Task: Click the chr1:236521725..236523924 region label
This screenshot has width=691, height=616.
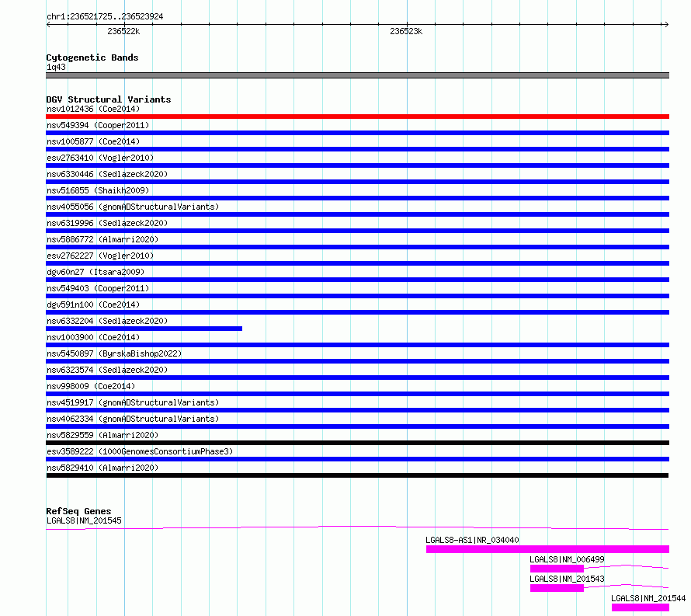Action: (x=105, y=17)
